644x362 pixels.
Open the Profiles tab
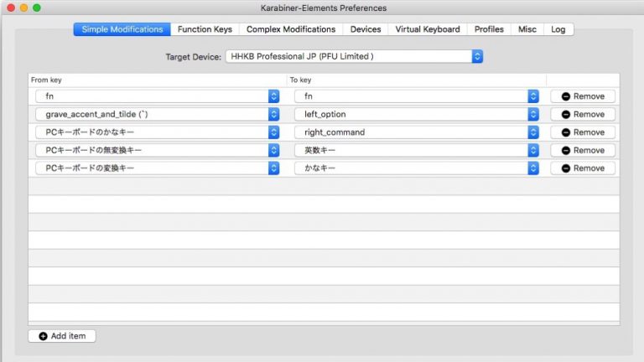(x=489, y=29)
